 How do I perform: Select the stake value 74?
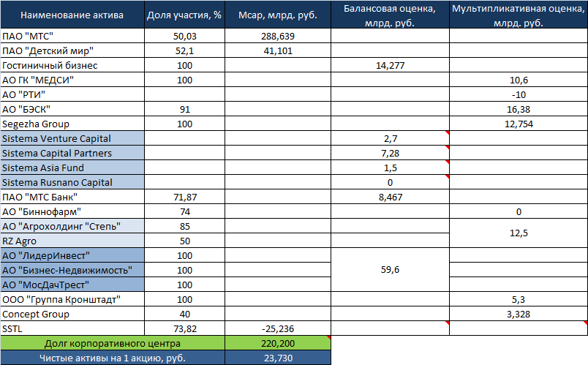coord(184,211)
